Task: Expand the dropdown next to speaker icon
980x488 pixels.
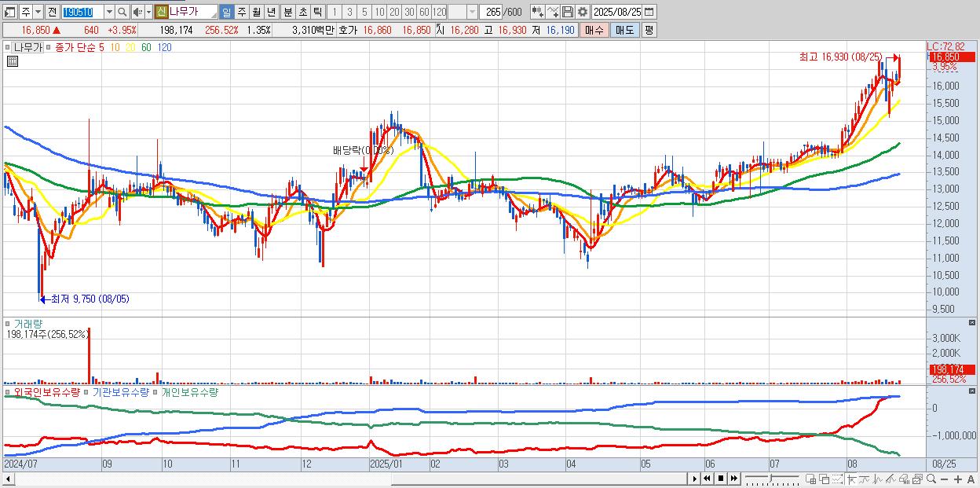Action: pos(148,12)
